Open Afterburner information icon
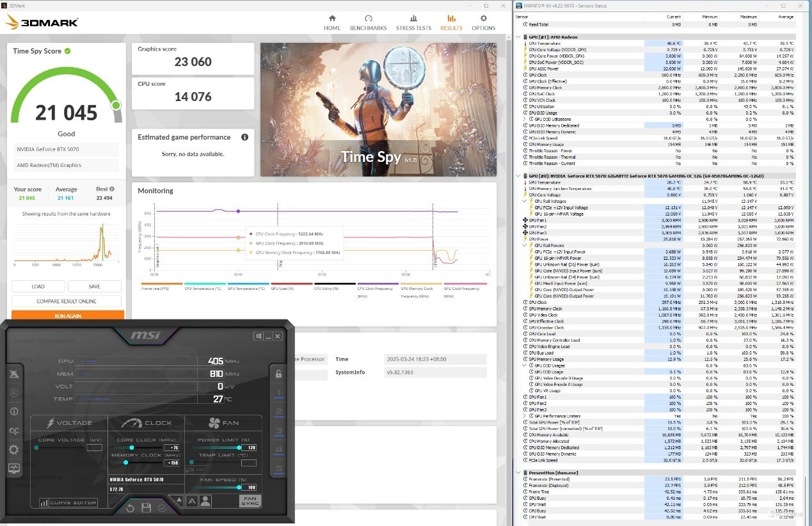The image size is (812, 526). 14,411
